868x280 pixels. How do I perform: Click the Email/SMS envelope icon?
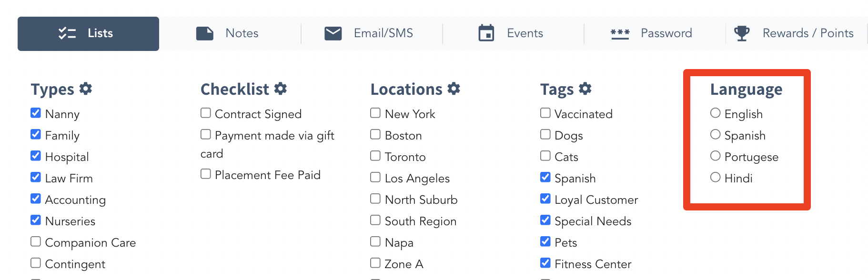333,33
